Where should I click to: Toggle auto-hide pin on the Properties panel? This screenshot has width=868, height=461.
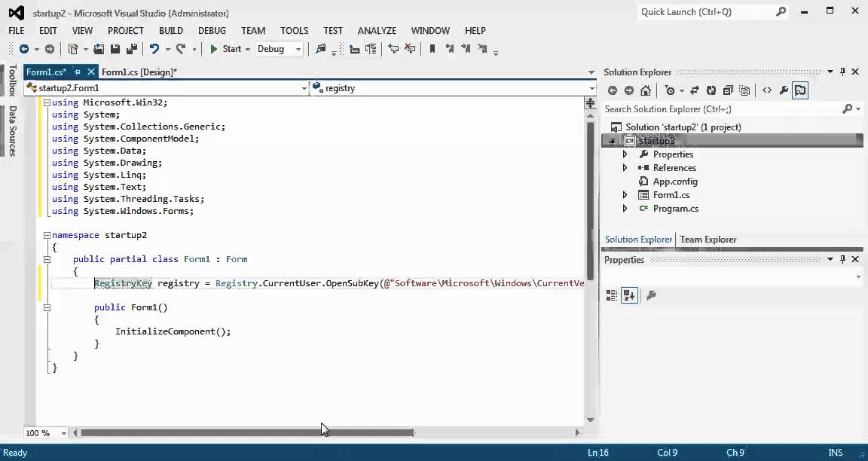click(842, 260)
